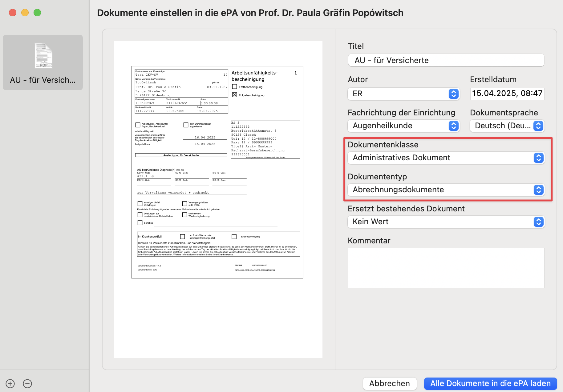Viewport: 563px width, 392px height.
Task: Click the add document plus icon
Action: pos(10,384)
